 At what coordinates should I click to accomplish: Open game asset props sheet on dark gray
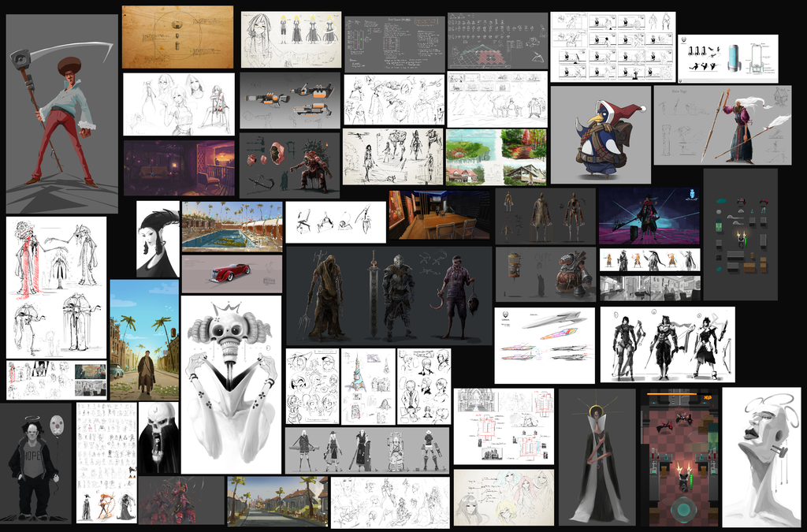click(740, 234)
